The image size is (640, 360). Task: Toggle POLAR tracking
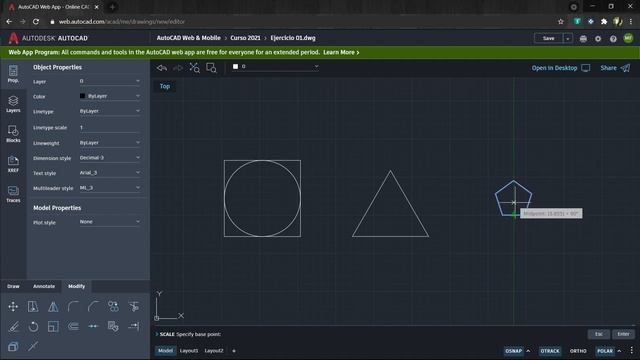(605, 351)
